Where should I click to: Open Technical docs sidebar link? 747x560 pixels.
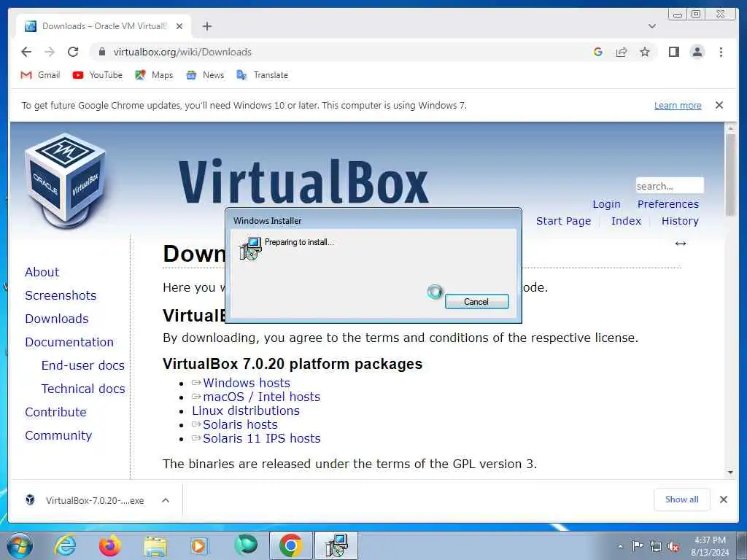(x=83, y=389)
